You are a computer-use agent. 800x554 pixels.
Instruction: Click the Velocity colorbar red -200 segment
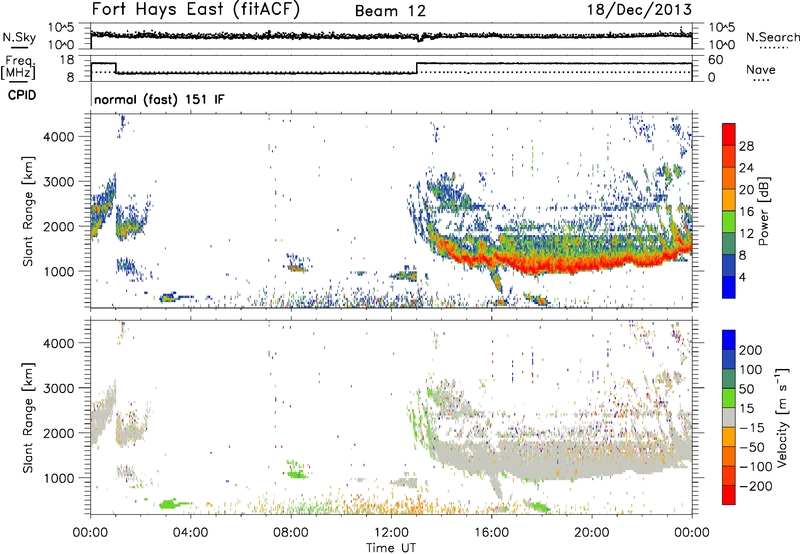click(x=729, y=495)
